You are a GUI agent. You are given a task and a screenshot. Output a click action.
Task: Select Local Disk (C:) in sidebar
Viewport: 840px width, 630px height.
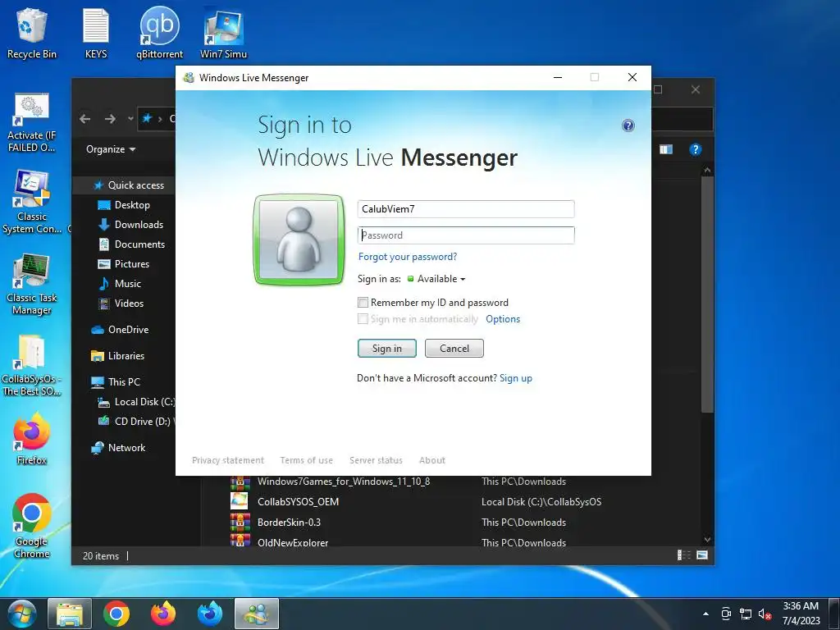click(x=136, y=402)
